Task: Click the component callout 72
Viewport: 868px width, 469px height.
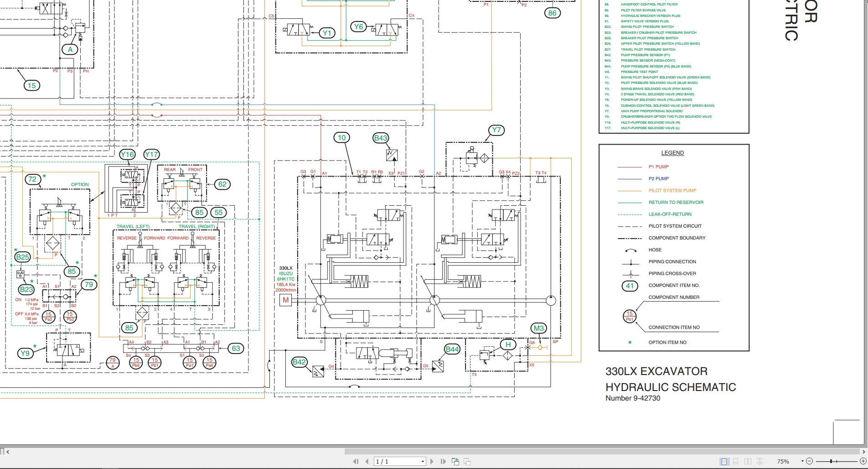Action: click(x=32, y=179)
